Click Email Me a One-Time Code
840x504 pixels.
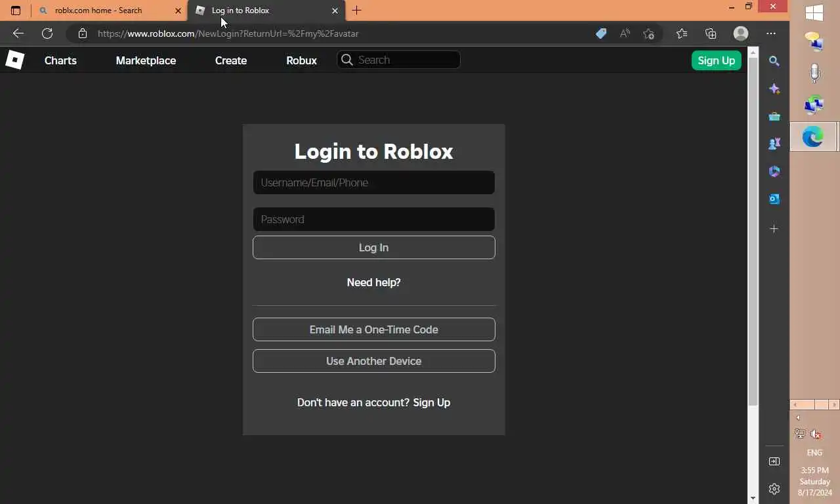coord(374,329)
